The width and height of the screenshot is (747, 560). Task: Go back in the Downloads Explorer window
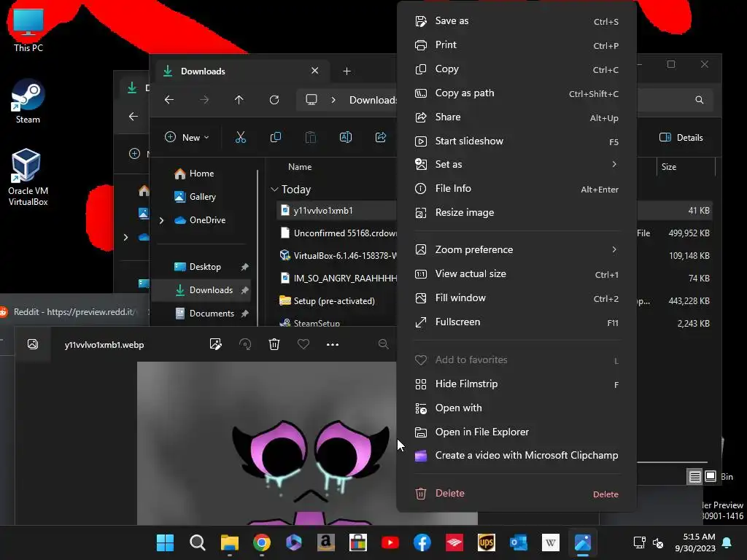[169, 99]
